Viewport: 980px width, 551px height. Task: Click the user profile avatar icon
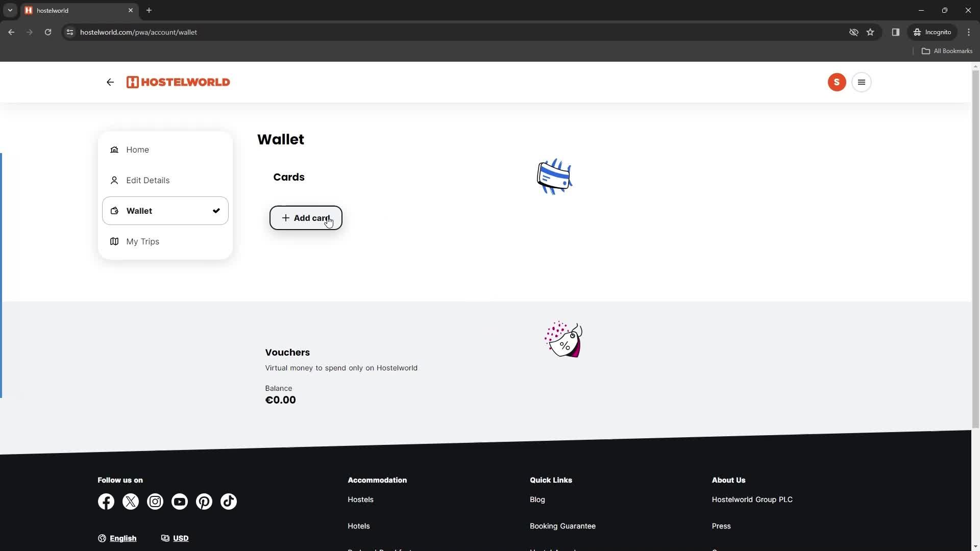[x=837, y=82]
